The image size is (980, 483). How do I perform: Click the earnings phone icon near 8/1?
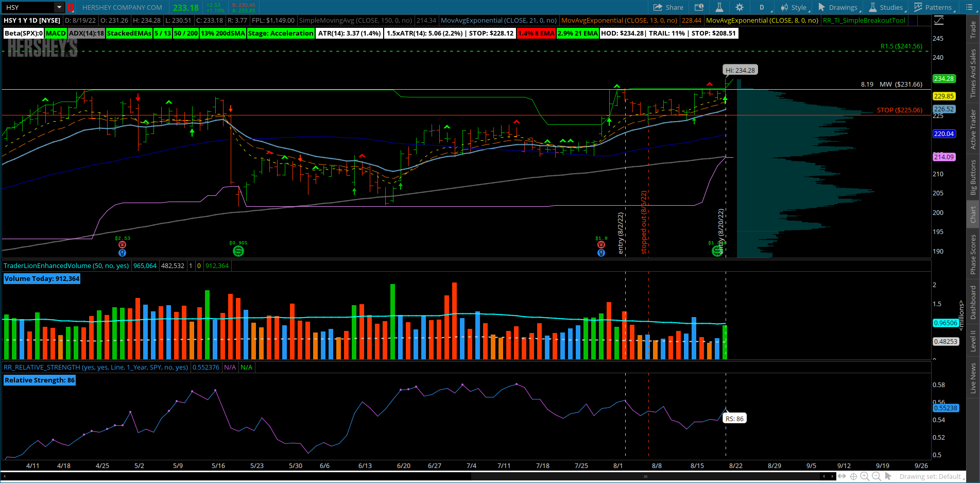pos(601,245)
